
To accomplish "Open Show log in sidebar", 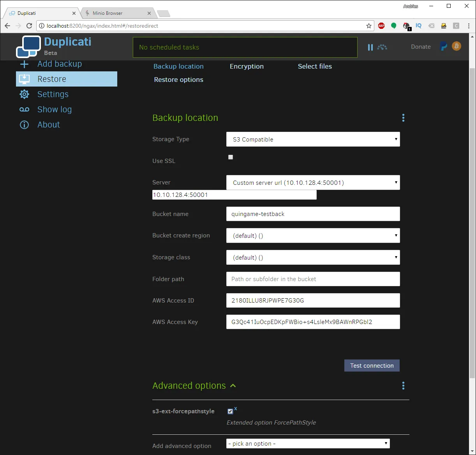I will pyautogui.click(x=55, y=110).
